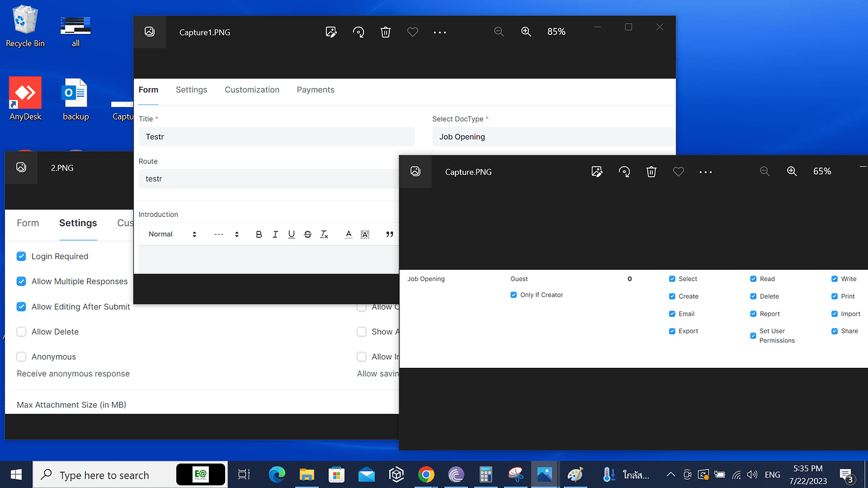The image size is (868, 488).
Task: Expand hidden icons in the system tray
Action: click(670, 475)
